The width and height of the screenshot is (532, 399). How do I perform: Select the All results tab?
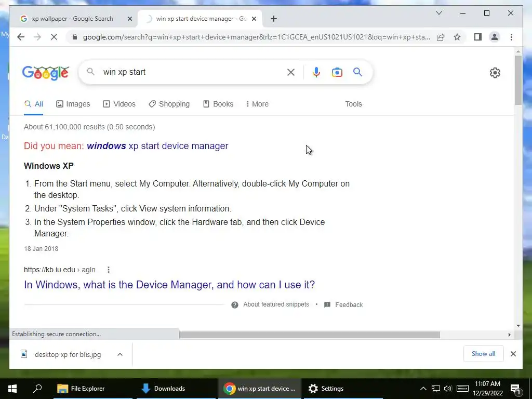[x=34, y=104]
